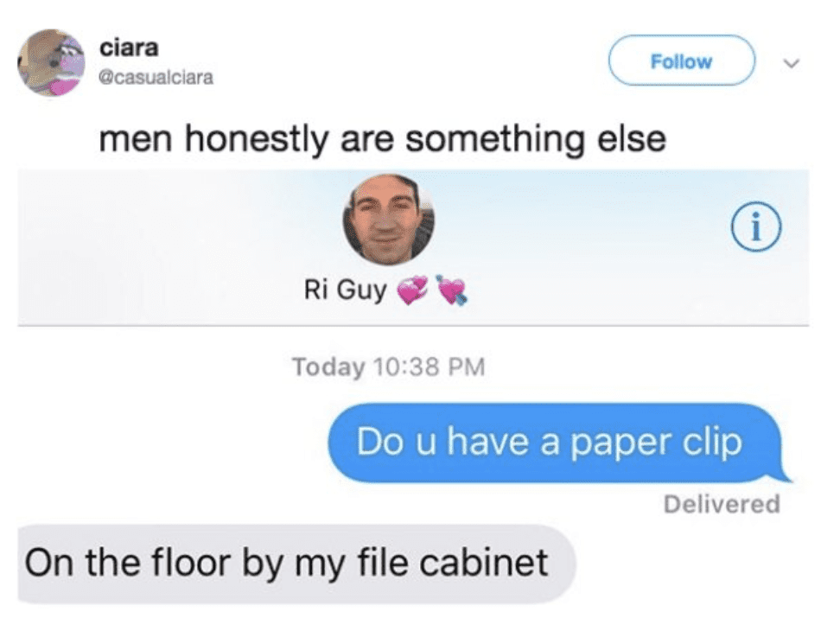Click the 10:38 PM time label
The height and width of the screenshot is (631, 840).
(x=429, y=367)
